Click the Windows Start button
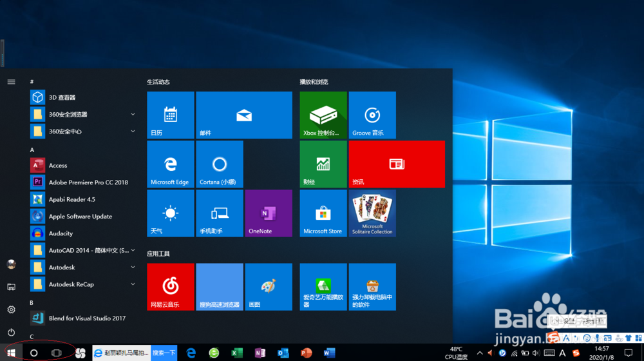644x361 pixels. tap(11, 353)
